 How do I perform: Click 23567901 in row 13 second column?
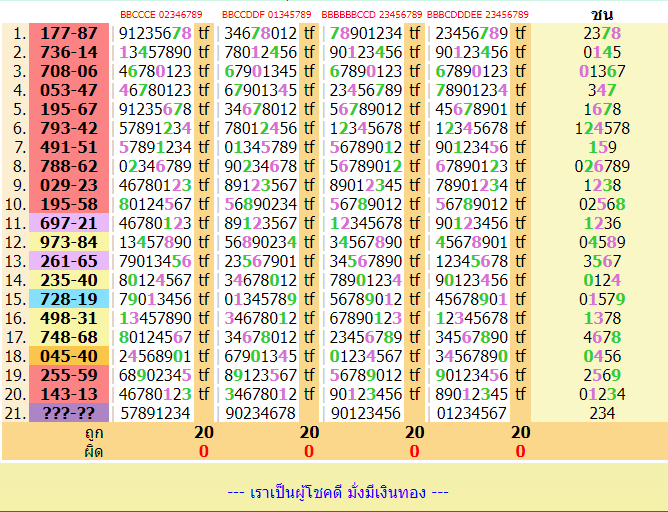click(260, 261)
